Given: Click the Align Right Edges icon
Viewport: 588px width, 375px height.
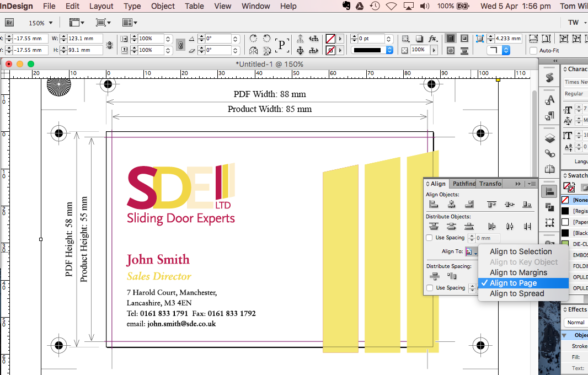Looking at the screenshot, I should click(469, 204).
